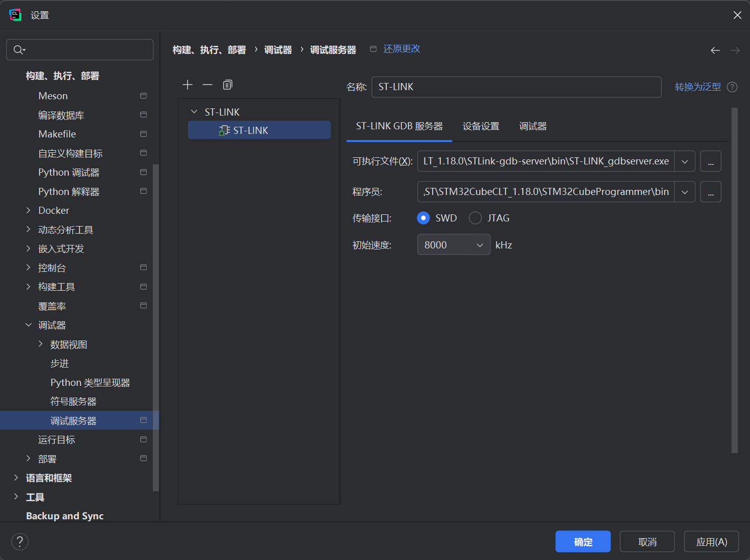Select the ST-LINK server entry in list
The height and width of the screenshot is (560, 750).
[x=259, y=130]
